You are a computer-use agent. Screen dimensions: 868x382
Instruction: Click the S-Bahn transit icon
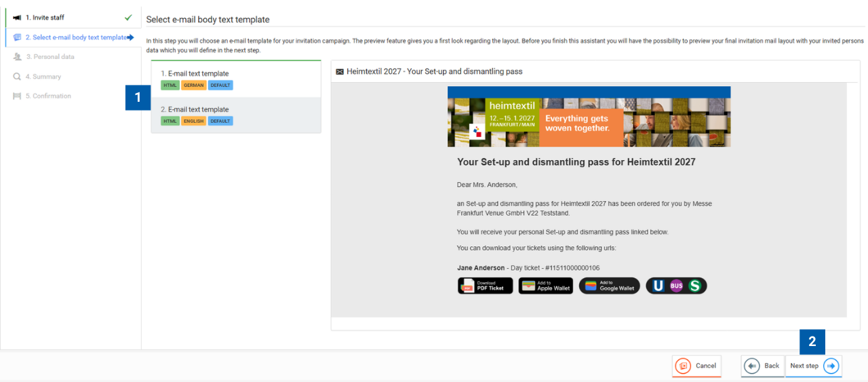694,286
